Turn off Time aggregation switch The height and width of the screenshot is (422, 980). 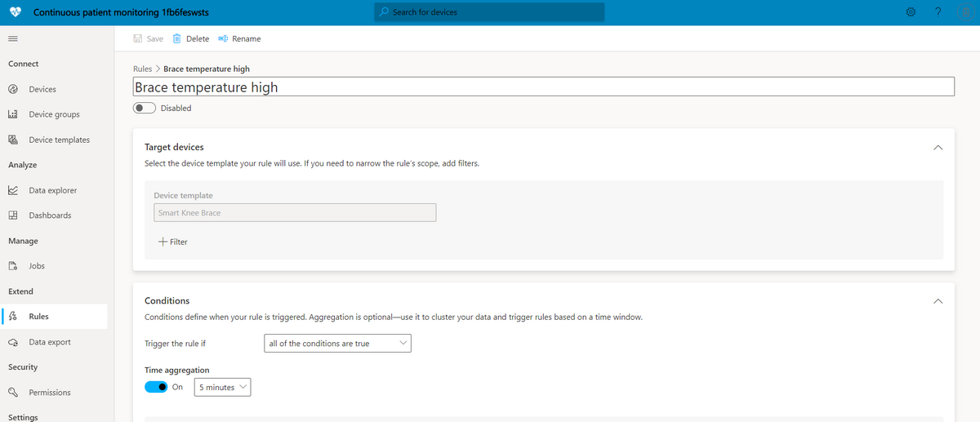[x=156, y=387]
